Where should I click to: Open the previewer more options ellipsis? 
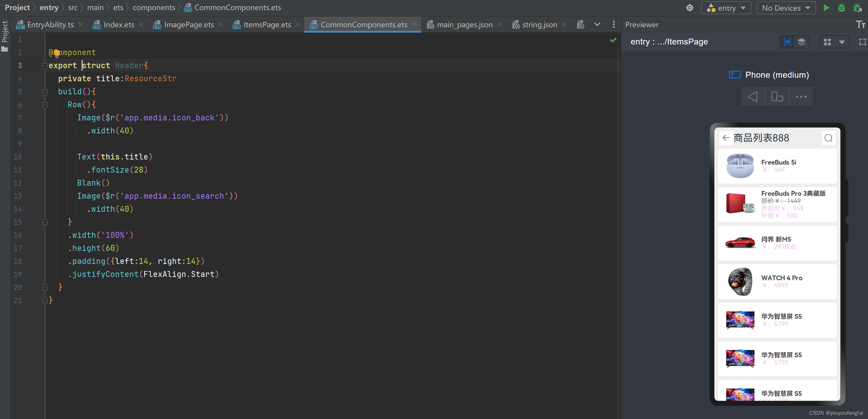pyautogui.click(x=801, y=97)
